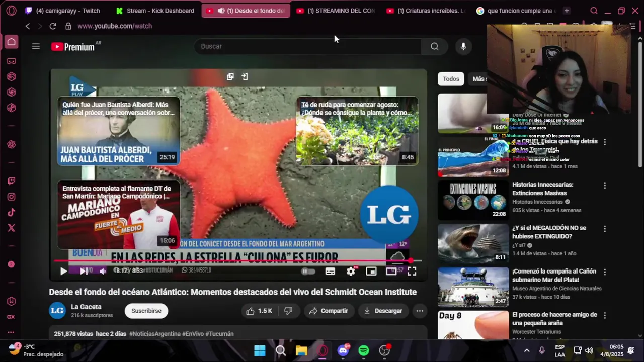Open Compartir share dialog
The height and width of the screenshot is (362, 644).
[329, 311]
